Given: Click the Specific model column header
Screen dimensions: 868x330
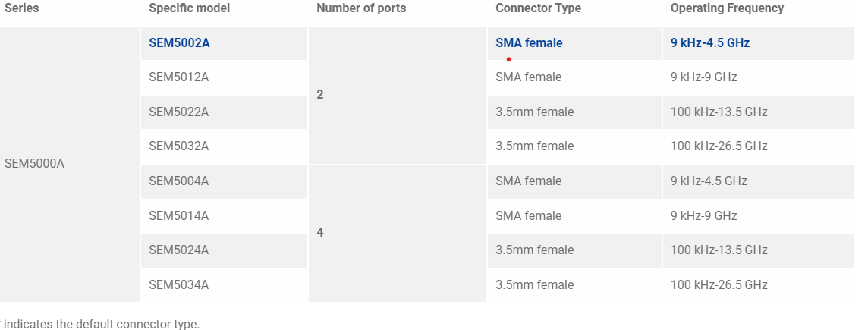Looking at the screenshot, I should coord(190,8).
